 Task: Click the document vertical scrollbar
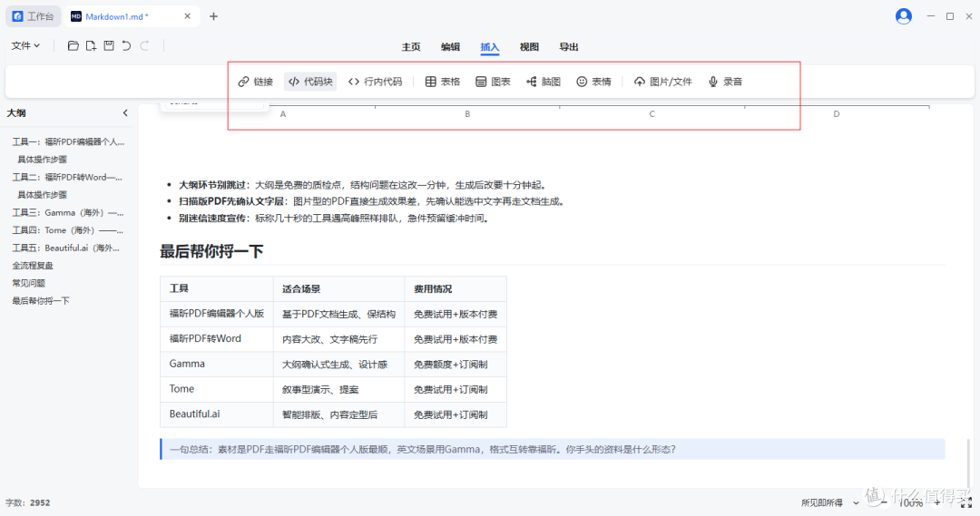968,462
